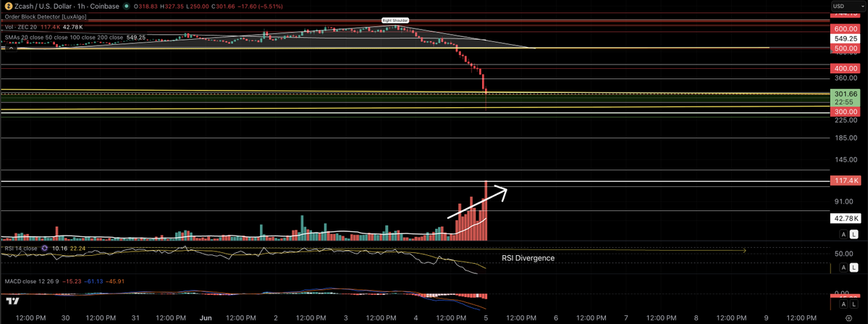This screenshot has width=868, height=324.
Task: Open chart settings gear on time axis
Action: (x=848, y=318)
